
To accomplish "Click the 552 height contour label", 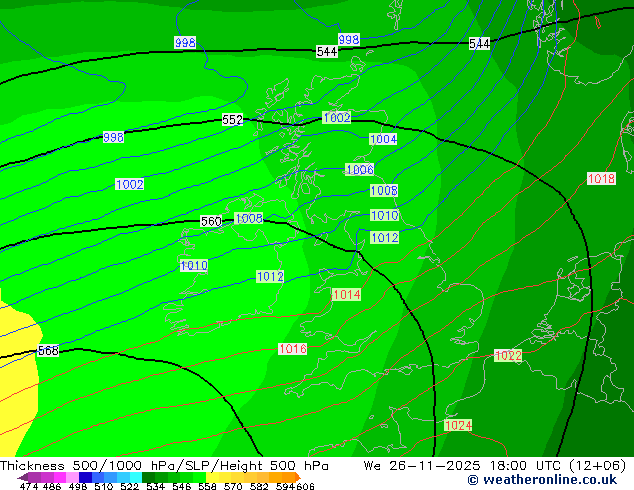I will (x=232, y=120).
